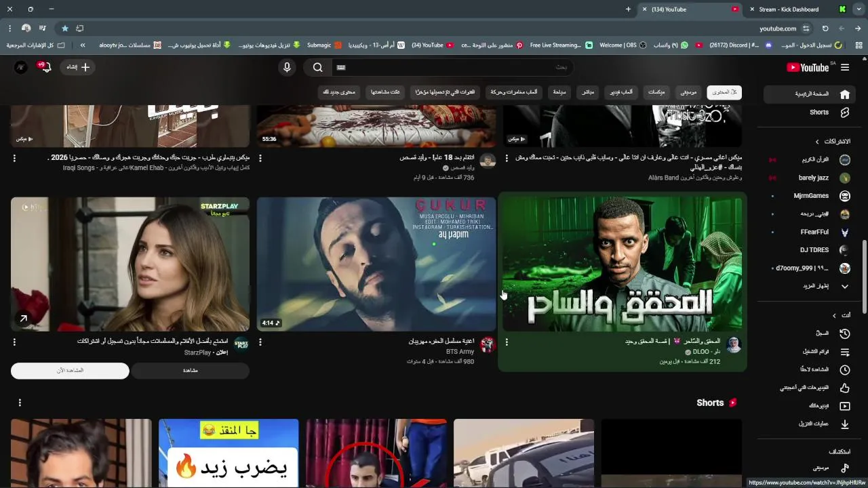Open the Shorts shelf options menu
The image size is (868, 488).
[x=20, y=403]
